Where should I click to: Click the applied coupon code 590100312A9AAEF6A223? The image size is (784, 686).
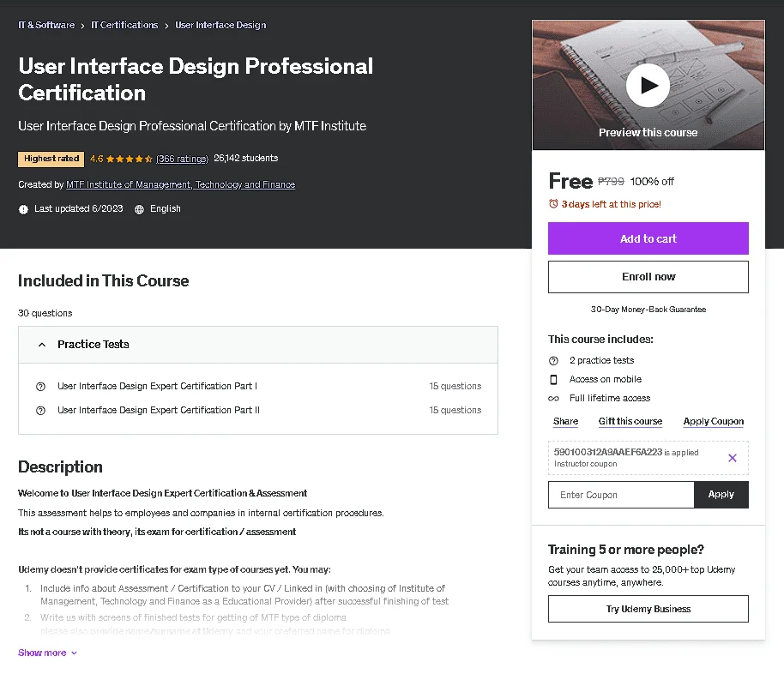[x=607, y=452]
